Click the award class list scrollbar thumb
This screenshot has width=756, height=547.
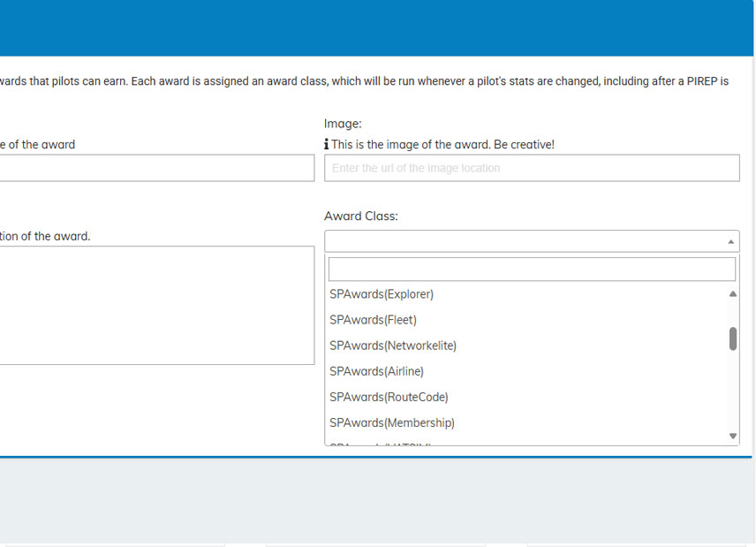(x=732, y=338)
